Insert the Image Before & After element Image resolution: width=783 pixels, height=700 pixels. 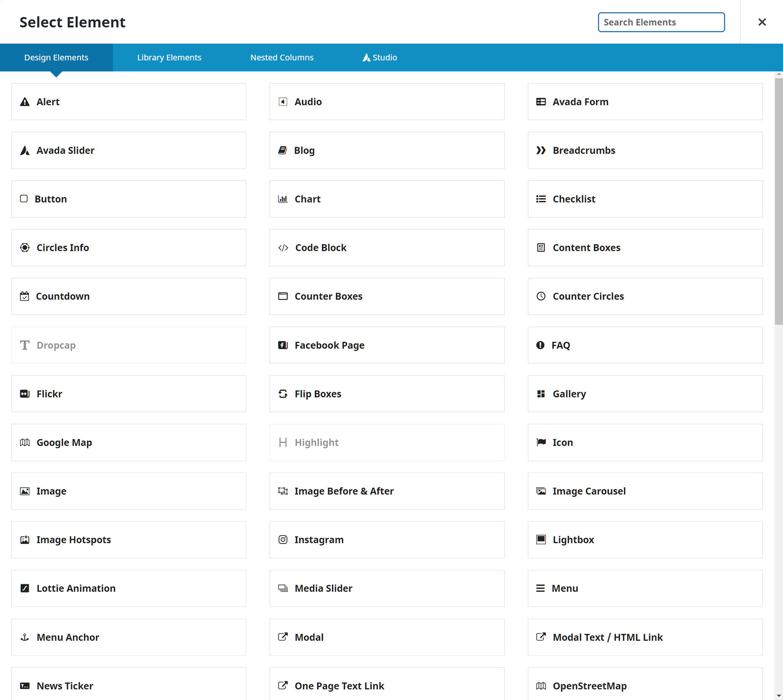pyautogui.click(x=387, y=491)
